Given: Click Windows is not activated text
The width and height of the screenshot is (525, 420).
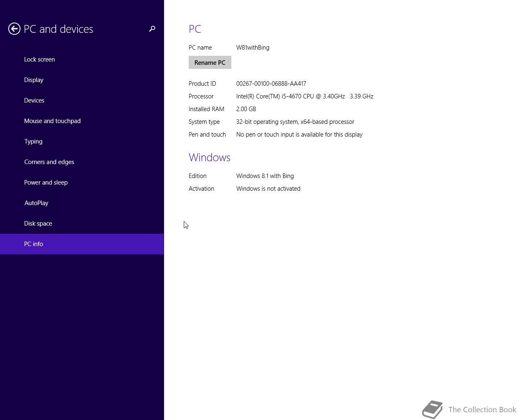Looking at the screenshot, I should pyautogui.click(x=268, y=189).
